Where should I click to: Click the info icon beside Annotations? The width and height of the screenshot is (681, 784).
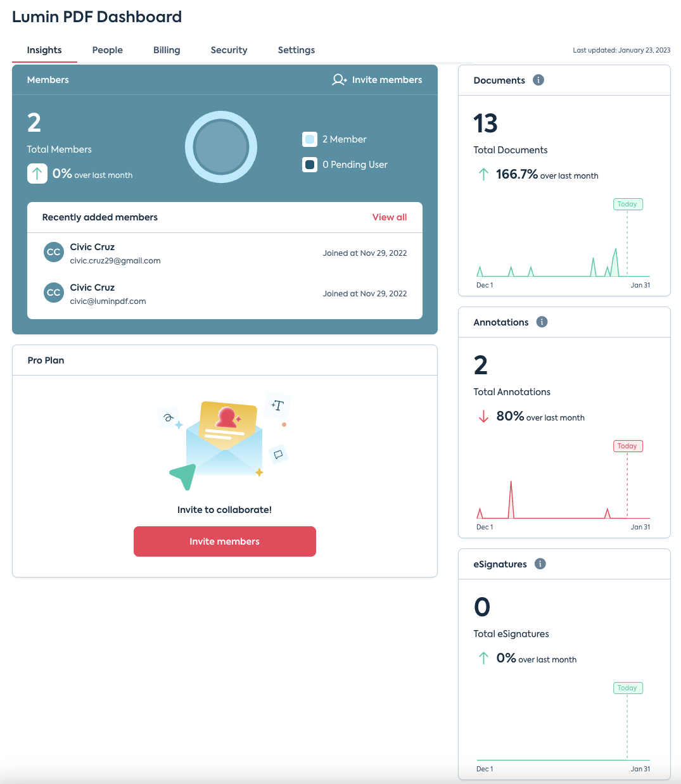pos(542,322)
